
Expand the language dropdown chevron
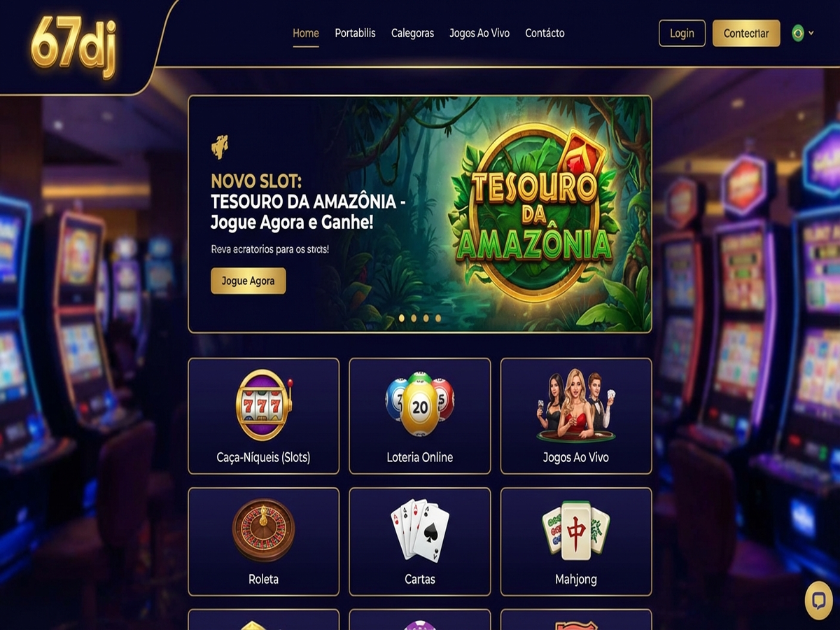click(811, 33)
